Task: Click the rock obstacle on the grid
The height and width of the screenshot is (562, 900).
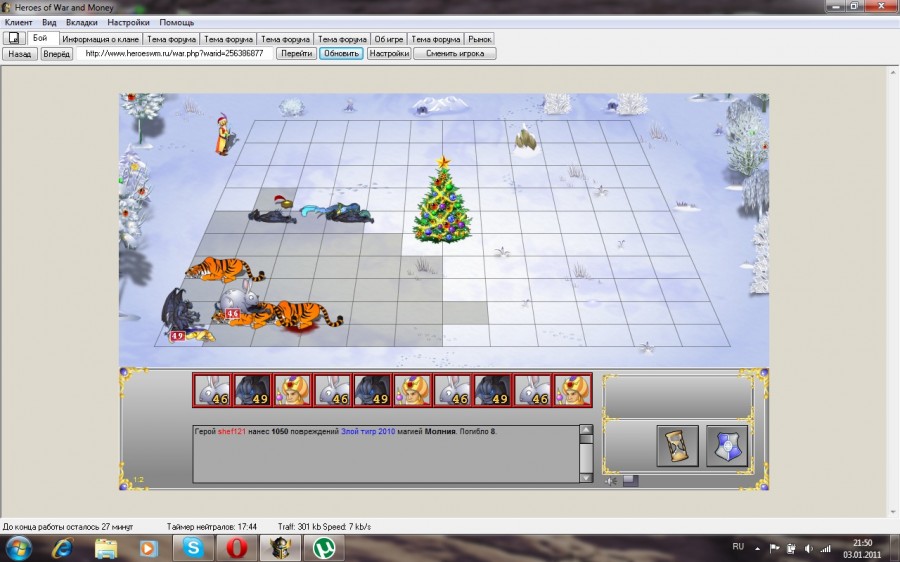Action: coord(525,139)
